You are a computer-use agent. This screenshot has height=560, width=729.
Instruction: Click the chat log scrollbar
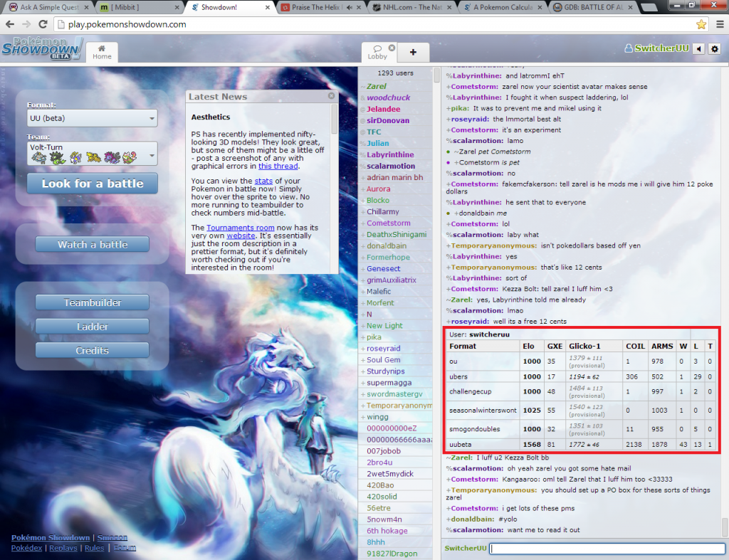click(x=724, y=527)
